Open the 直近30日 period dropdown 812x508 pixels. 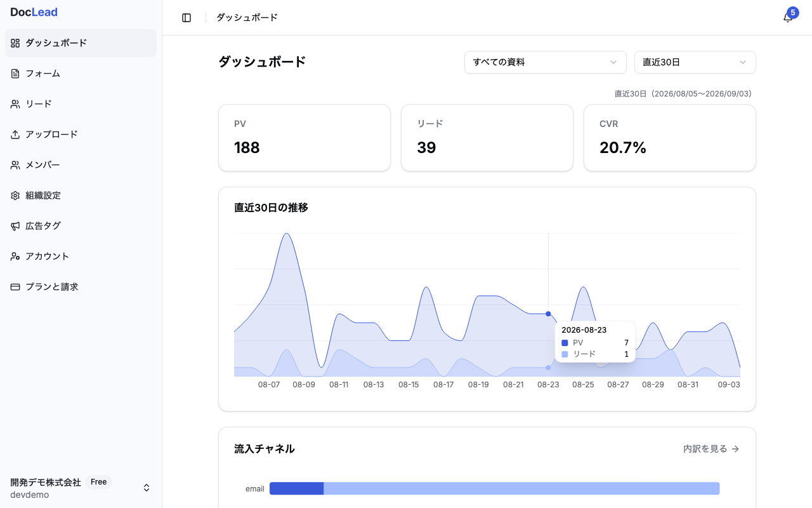(695, 62)
